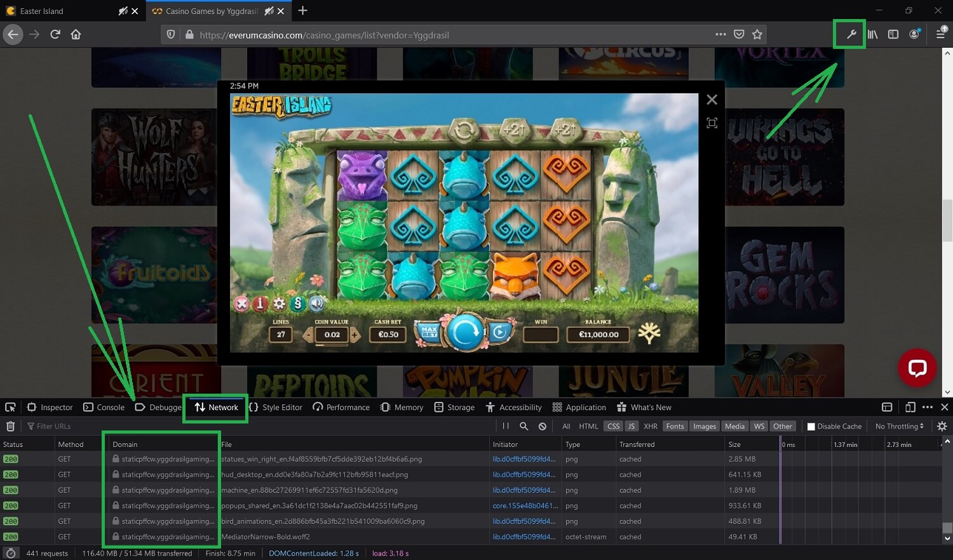Open the Easter Island game settings gear
Viewport: 953px width, 560px height.
tap(279, 303)
